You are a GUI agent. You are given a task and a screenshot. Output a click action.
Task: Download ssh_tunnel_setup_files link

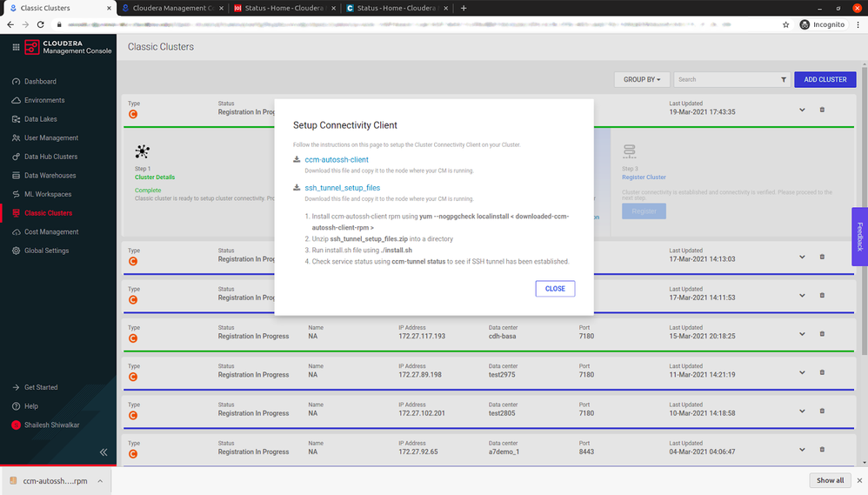click(342, 187)
